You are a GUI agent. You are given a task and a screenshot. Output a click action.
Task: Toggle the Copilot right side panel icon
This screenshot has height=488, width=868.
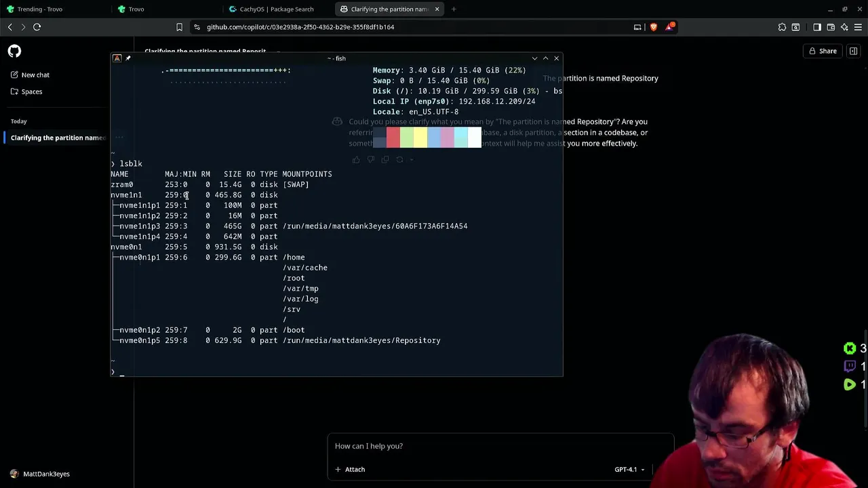[853, 51]
